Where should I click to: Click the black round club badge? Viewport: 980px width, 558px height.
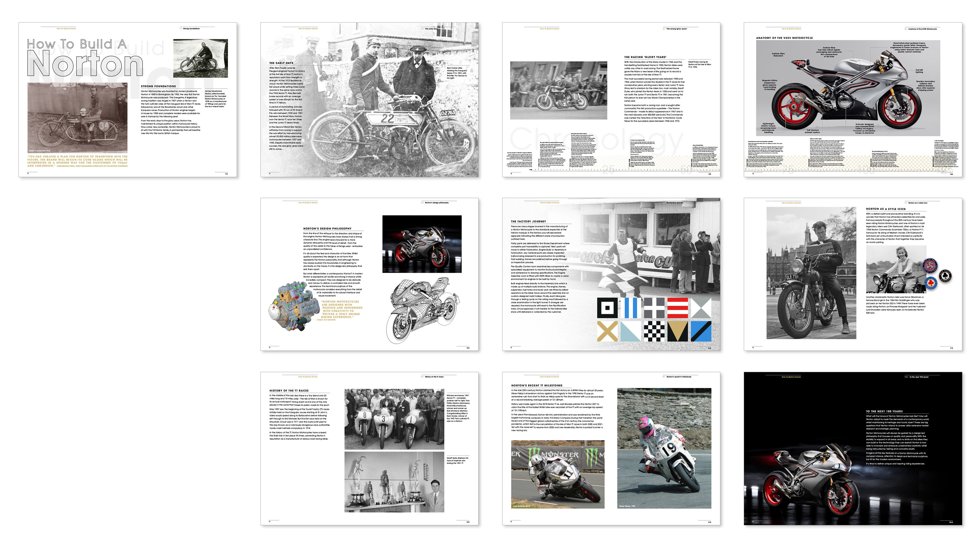tap(945, 275)
